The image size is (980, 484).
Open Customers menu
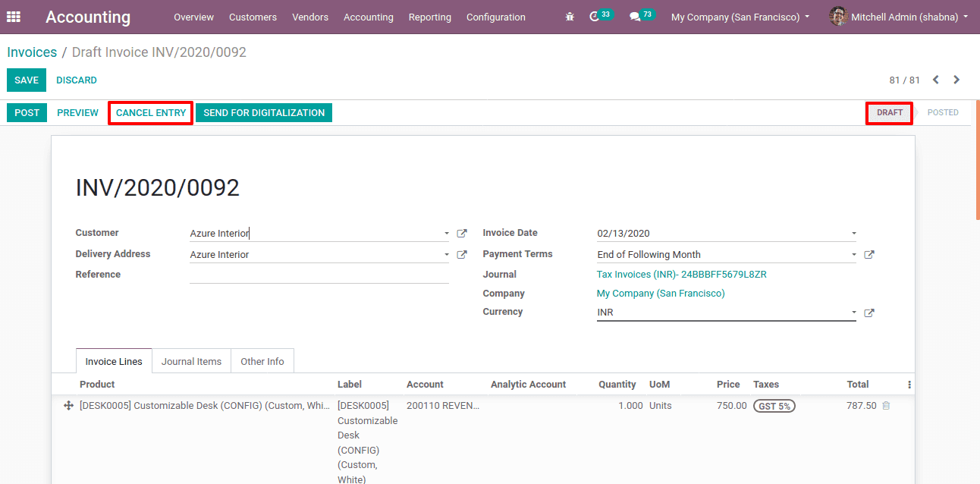(253, 17)
